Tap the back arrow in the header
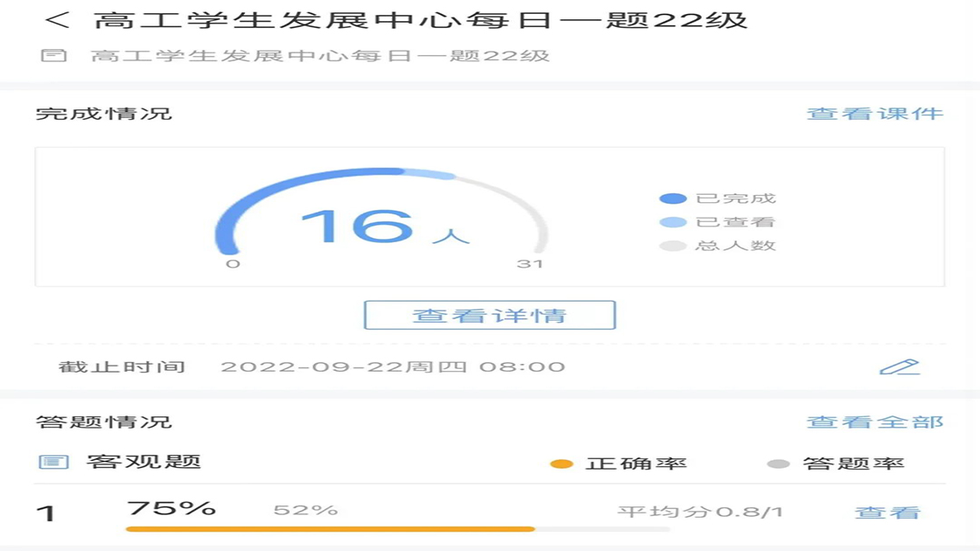980x551 pixels. [57, 20]
